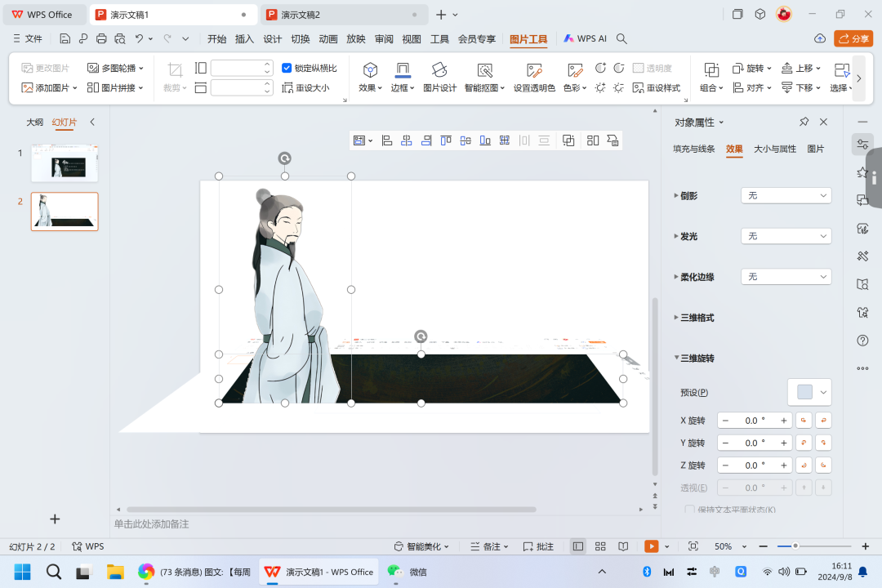Click the align left icon in floating toolbar

pyautogui.click(x=387, y=140)
